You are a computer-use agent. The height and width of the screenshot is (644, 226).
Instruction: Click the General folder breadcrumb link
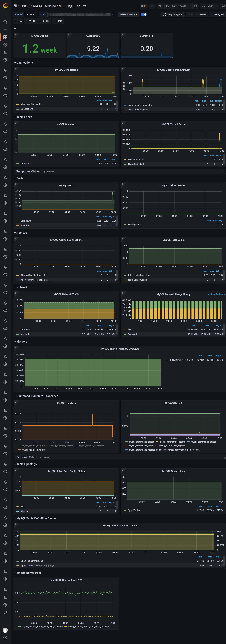coord(24,6)
